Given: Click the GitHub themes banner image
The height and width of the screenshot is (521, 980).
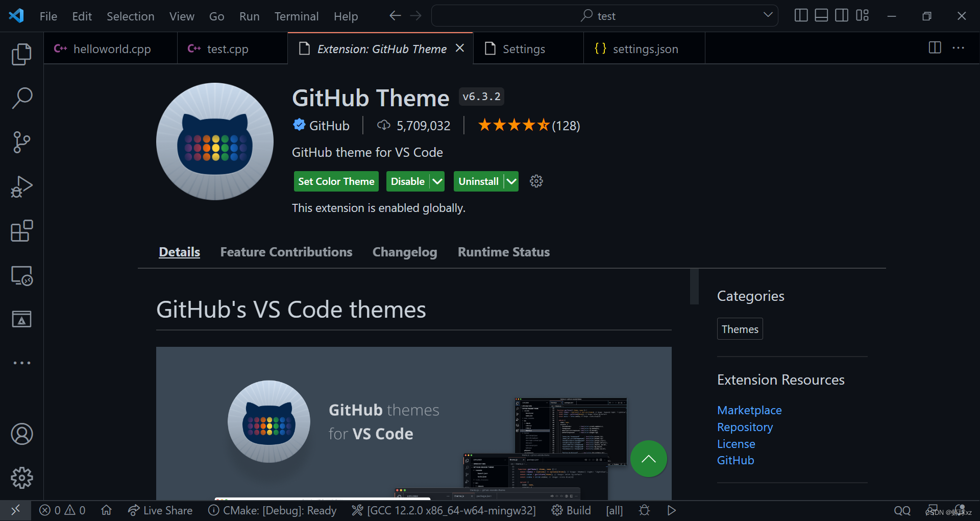Looking at the screenshot, I should 414,423.
